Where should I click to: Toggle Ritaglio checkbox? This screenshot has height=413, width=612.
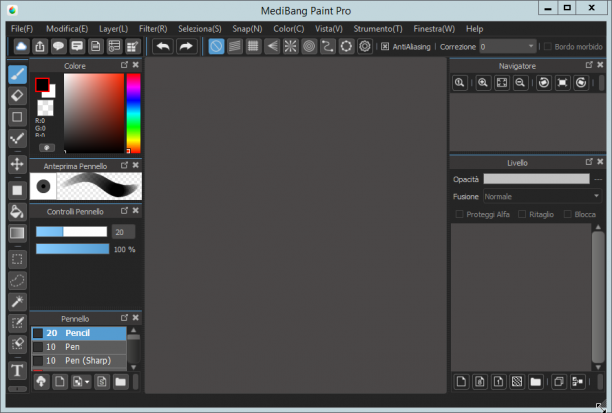click(522, 214)
